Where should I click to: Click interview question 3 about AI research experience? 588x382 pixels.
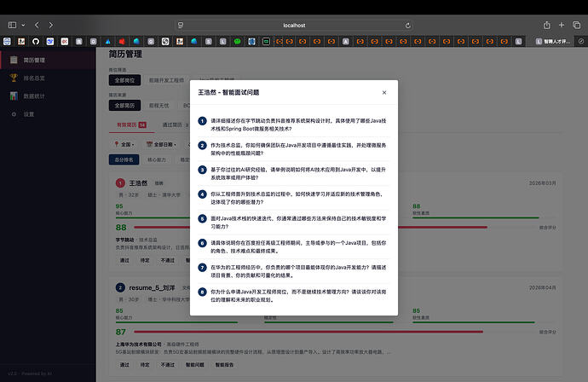click(294, 173)
